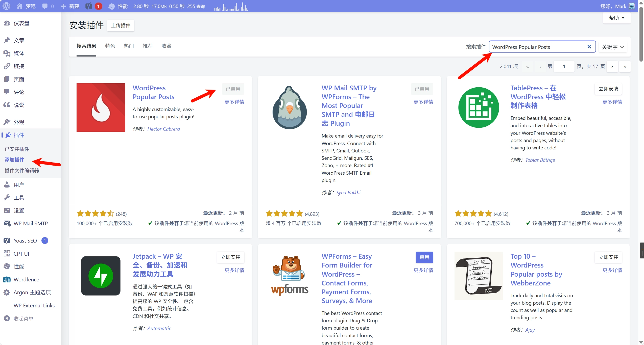Install TablePress with 立即安装

[x=608, y=89]
